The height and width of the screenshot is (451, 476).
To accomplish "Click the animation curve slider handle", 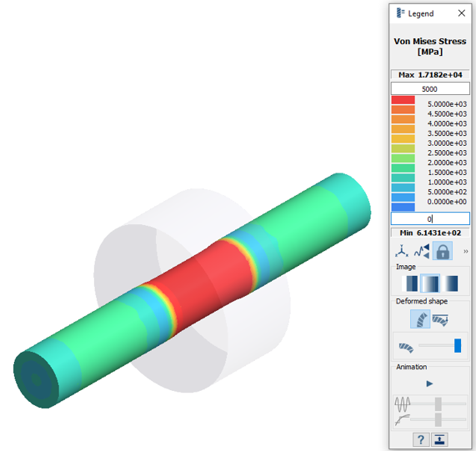I will pyautogui.click(x=438, y=419).
